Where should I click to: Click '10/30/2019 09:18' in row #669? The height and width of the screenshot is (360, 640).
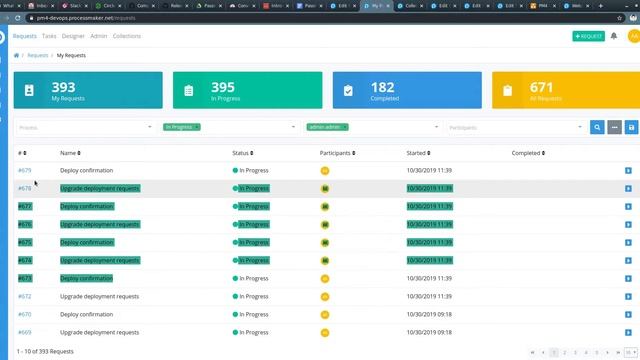point(429,332)
